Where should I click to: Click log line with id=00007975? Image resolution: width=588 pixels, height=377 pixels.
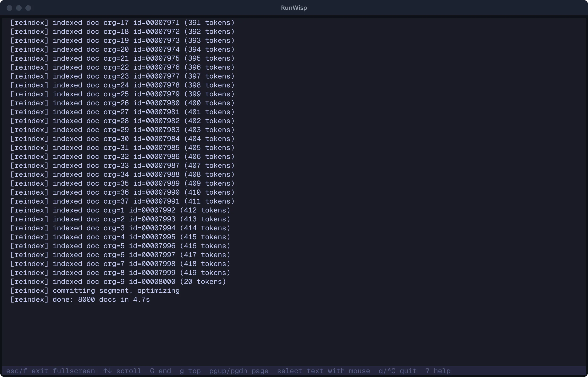(123, 59)
